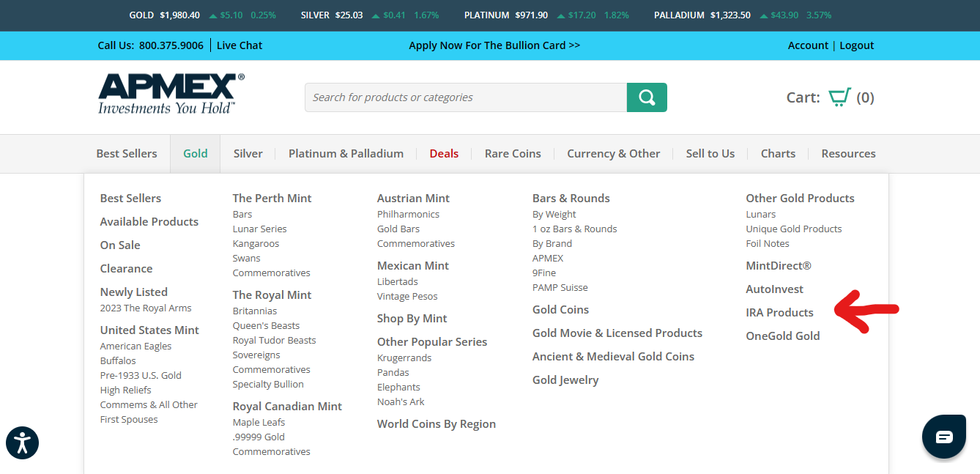The height and width of the screenshot is (474, 980).
Task: Start a Live Chat session
Action: pyautogui.click(x=240, y=45)
